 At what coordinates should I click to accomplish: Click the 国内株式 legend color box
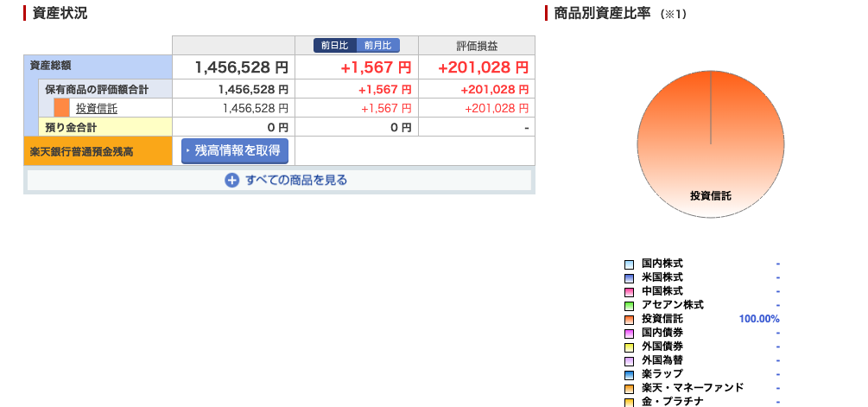tap(629, 264)
